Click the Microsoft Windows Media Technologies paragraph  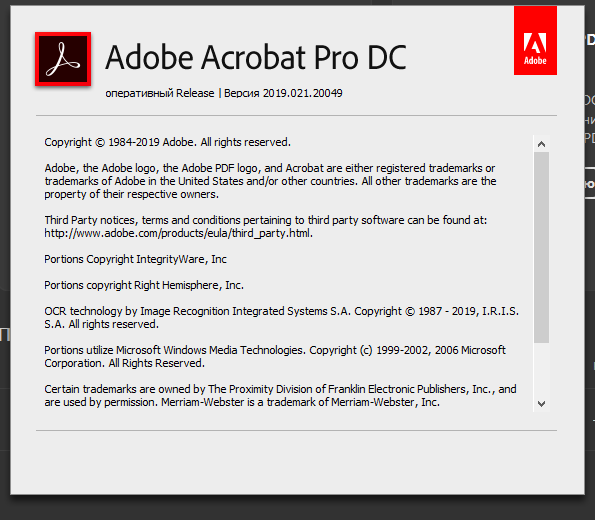[x=275, y=356]
